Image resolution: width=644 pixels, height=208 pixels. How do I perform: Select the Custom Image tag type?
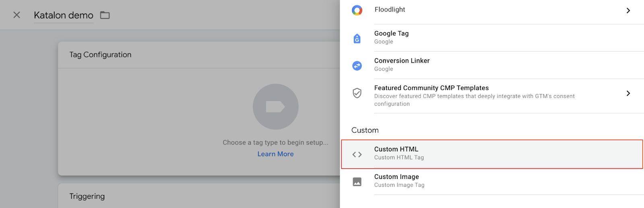pyautogui.click(x=492, y=181)
